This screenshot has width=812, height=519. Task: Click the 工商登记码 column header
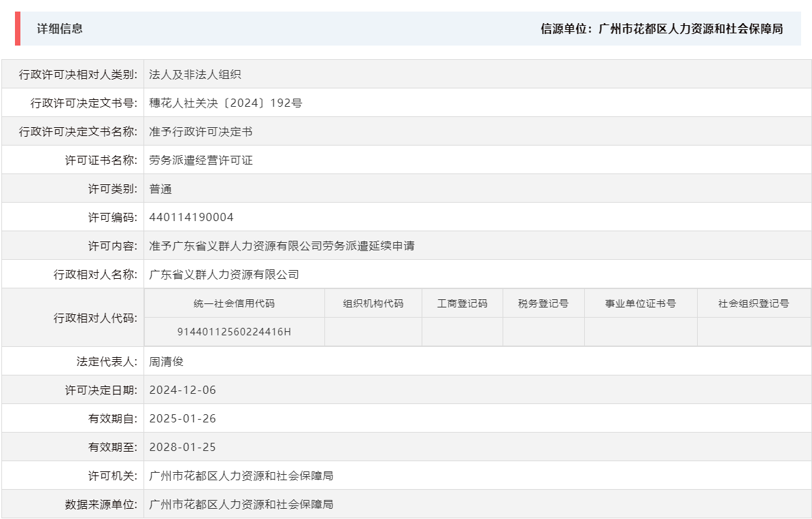[462, 303]
